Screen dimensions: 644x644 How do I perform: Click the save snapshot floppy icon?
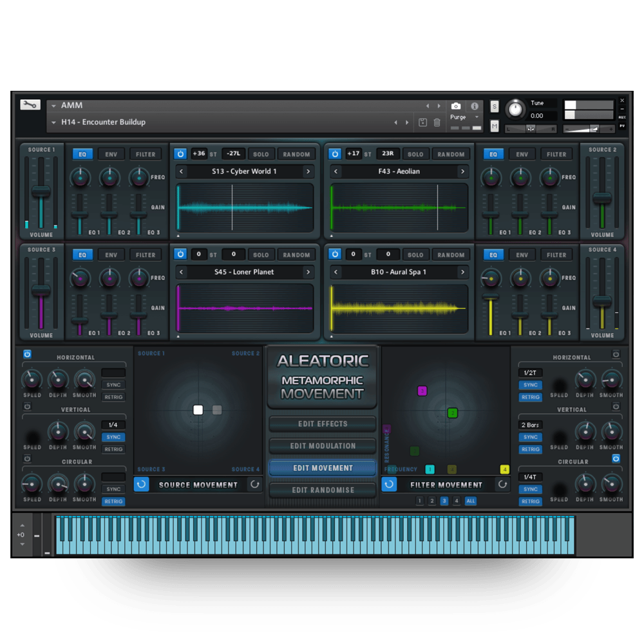(x=422, y=122)
